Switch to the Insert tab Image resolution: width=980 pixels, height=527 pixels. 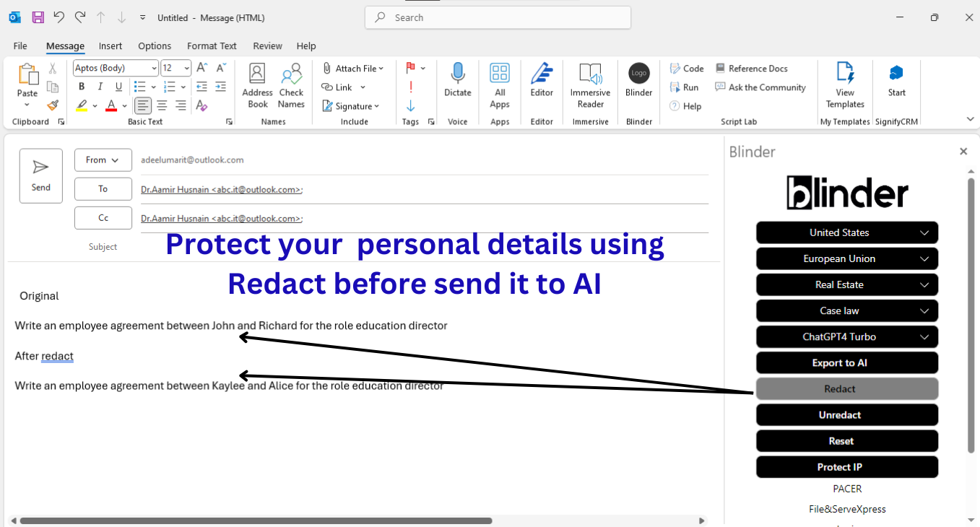110,45
